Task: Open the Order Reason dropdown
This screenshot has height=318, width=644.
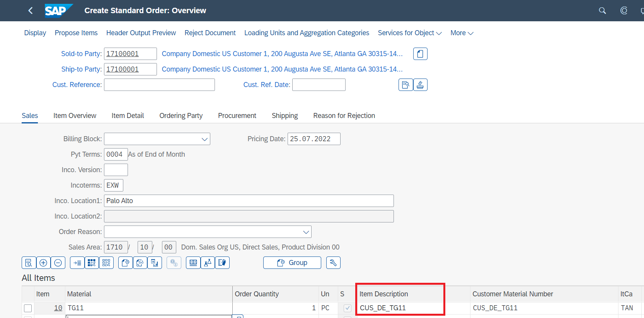Action: 306,232
